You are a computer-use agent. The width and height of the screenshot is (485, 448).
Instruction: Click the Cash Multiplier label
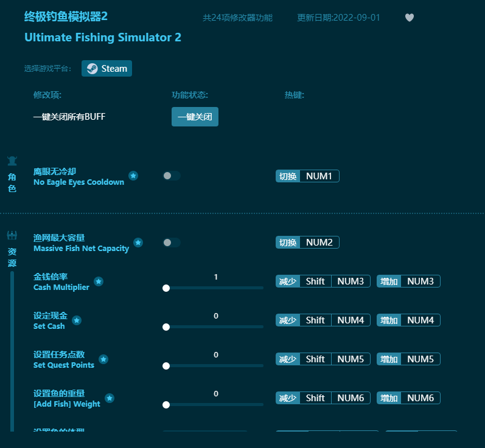pyautogui.click(x=61, y=288)
